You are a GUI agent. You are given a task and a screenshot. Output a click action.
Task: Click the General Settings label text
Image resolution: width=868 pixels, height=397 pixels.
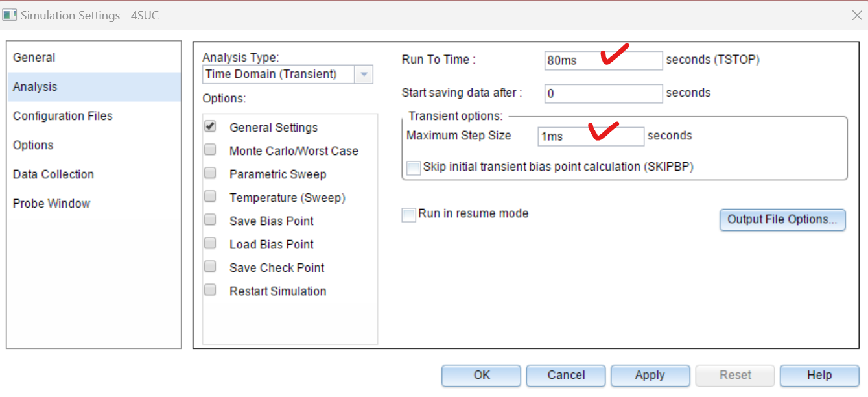coord(274,128)
